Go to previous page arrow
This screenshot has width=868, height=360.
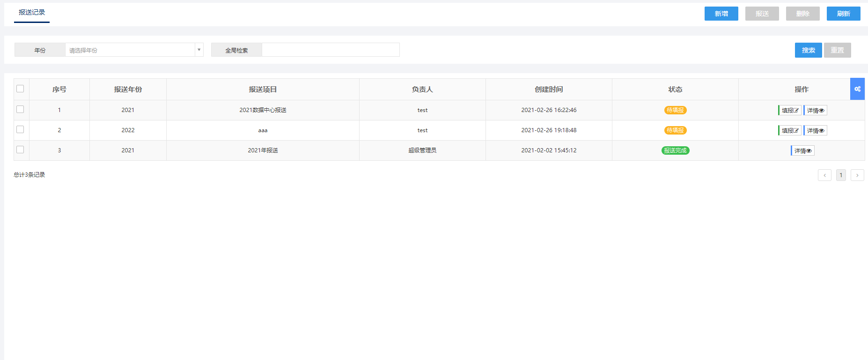tap(824, 175)
